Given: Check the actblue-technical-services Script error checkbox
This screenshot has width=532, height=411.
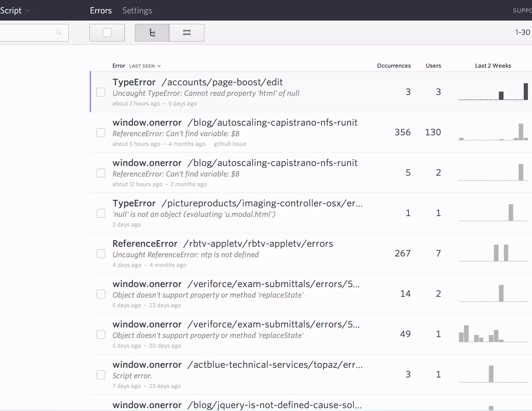Looking at the screenshot, I should click(x=101, y=375).
